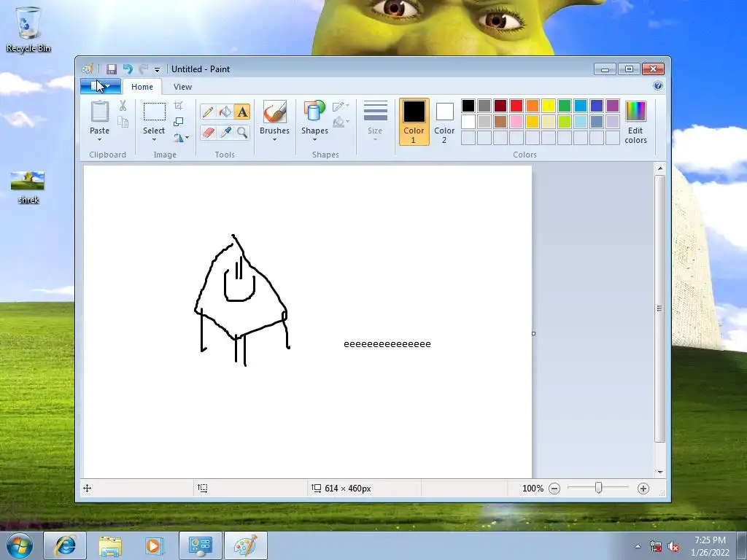Pick the brown color swatch
The image size is (747, 560).
point(500,122)
